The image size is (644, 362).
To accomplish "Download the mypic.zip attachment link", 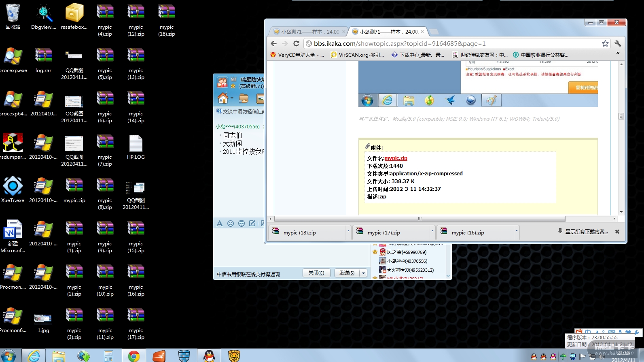I will point(396,158).
